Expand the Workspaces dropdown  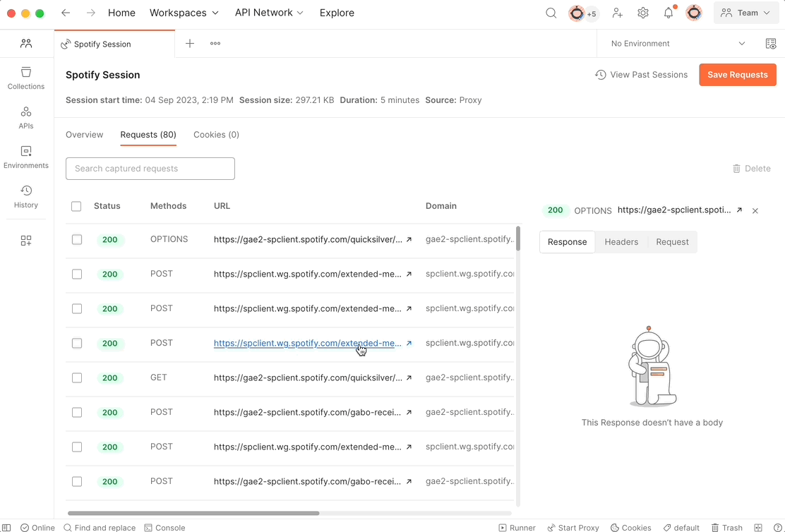[184, 13]
